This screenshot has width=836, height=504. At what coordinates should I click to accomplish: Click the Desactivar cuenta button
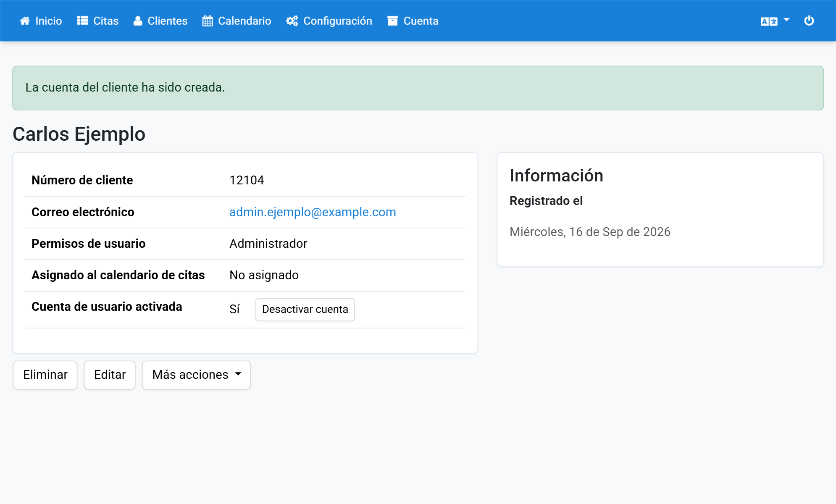tap(305, 310)
